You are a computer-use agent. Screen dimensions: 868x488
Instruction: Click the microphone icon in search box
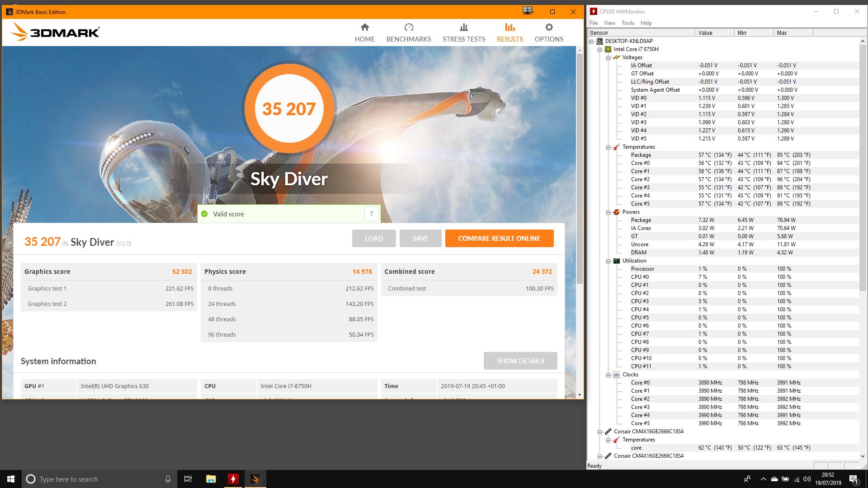click(x=168, y=479)
